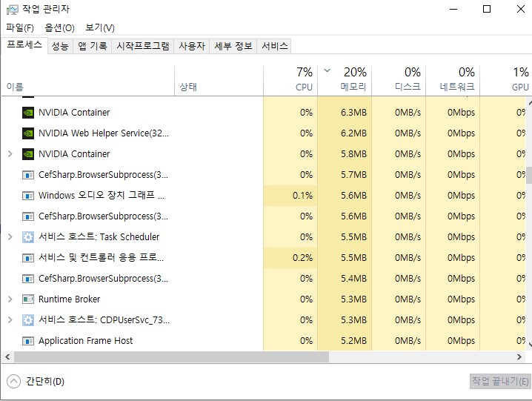Minimize the 작업 관리자 window
The height and width of the screenshot is (401, 532).
[x=453, y=9]
